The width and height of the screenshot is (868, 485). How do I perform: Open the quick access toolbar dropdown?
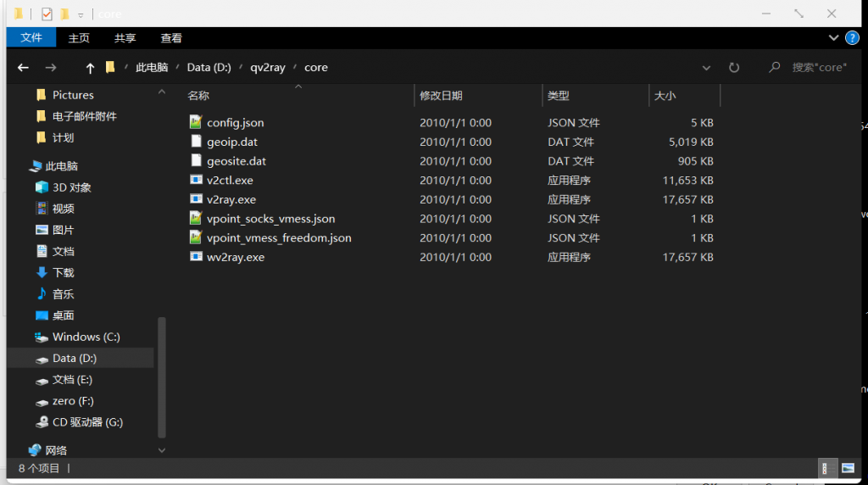[x=81, y=14]
